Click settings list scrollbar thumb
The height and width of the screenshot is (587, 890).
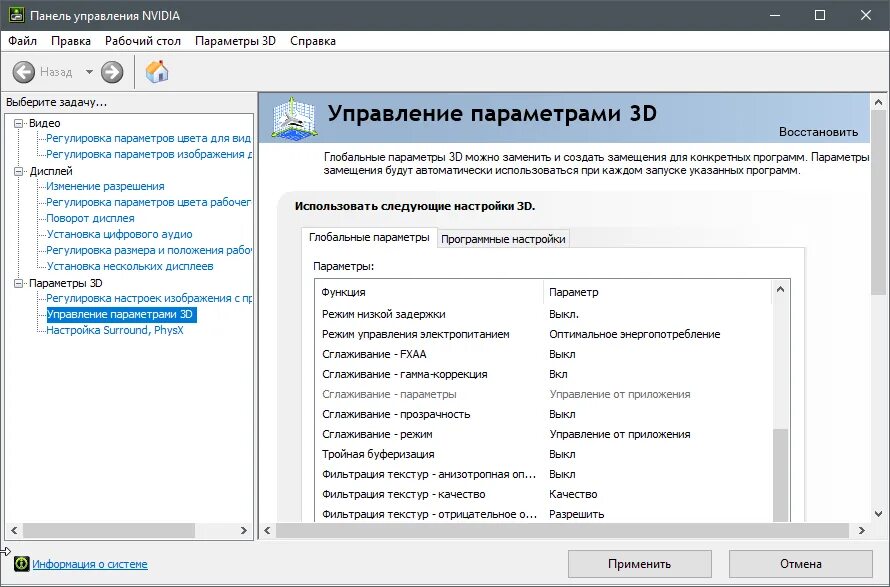tap(780, 475)
